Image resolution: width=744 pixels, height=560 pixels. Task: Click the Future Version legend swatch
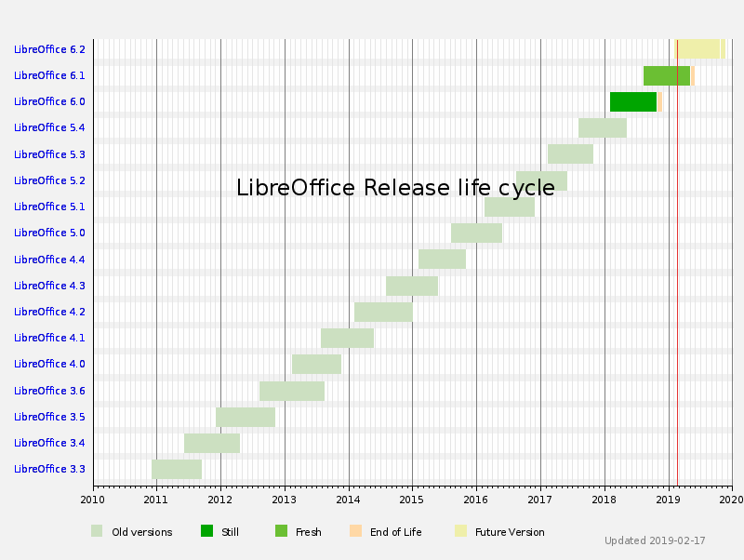pyautogui.click(x=460, y=531)
